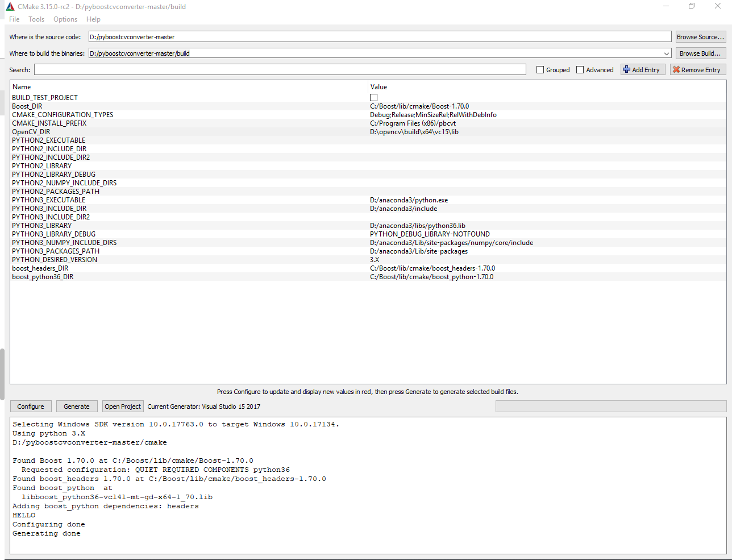Image resolution: width=732 pixels, height=560 pixels.
Task: Click the value C:/Boost/lib/cmake/Boost-1.70.0
Action: [x=419, y=106]
